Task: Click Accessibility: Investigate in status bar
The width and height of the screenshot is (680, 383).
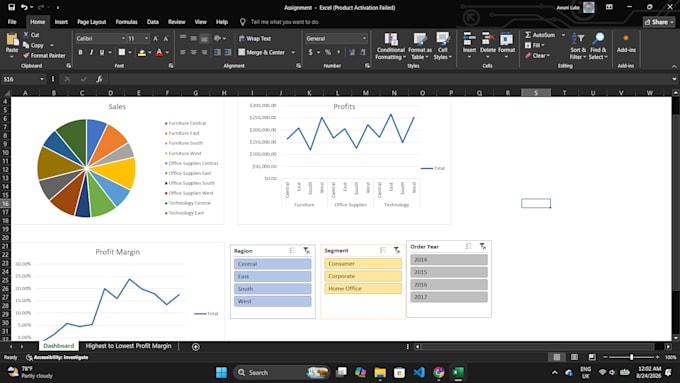Action: tap(57, 357)
